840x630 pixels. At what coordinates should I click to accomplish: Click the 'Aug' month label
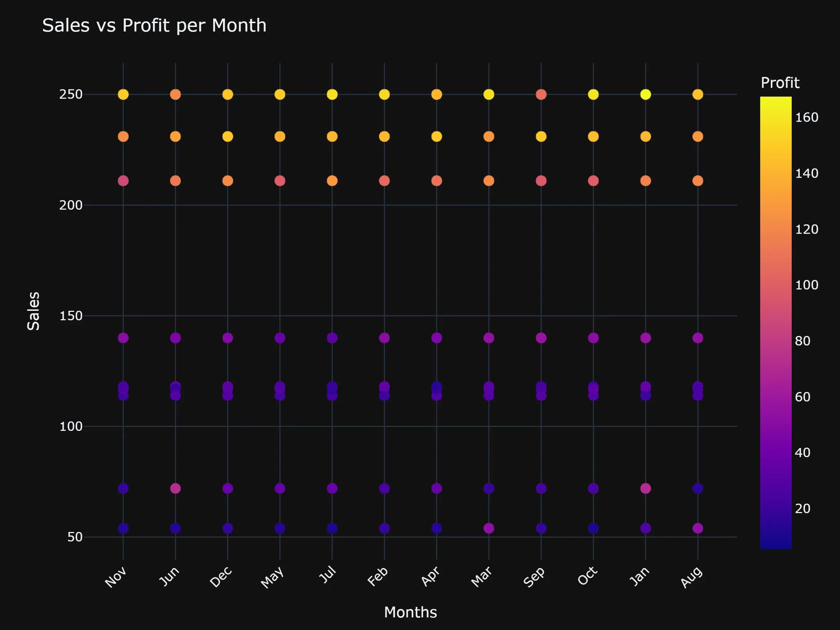tap(692, 577)
